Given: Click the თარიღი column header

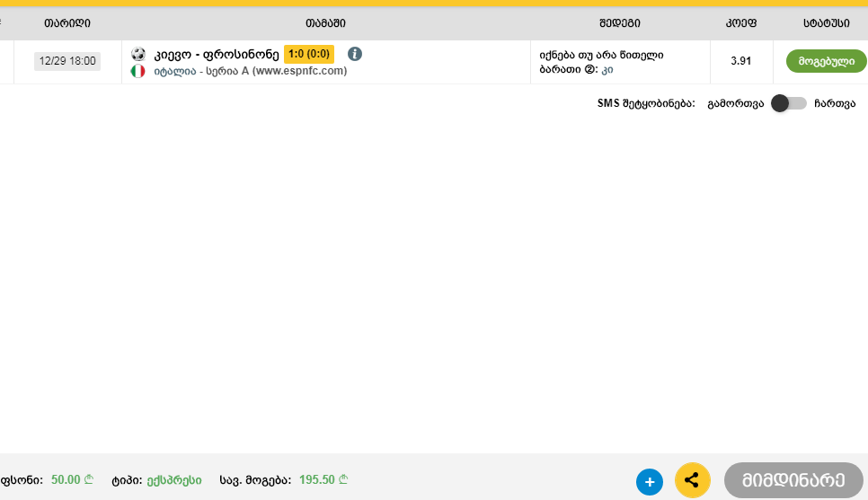Looking at the screenshot, I should pos(67,22).
